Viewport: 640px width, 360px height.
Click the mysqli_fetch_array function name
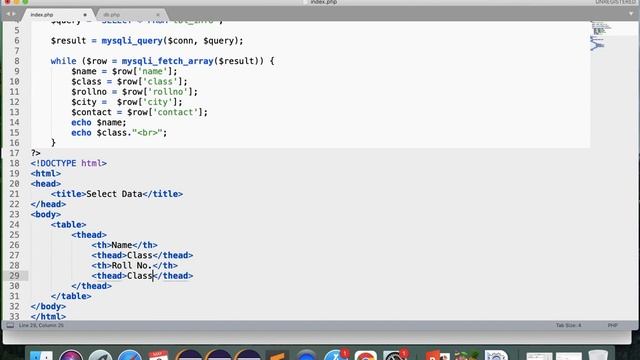167,61
